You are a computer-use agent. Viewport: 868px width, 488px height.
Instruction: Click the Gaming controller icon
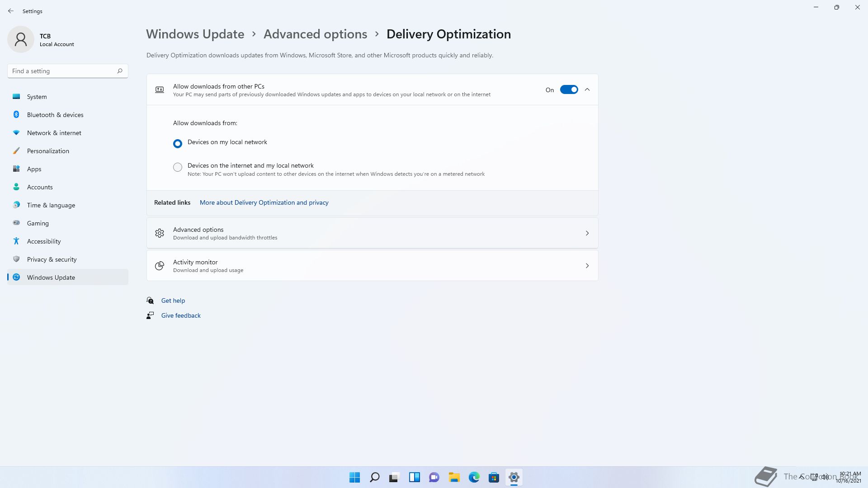pos(16,223)
